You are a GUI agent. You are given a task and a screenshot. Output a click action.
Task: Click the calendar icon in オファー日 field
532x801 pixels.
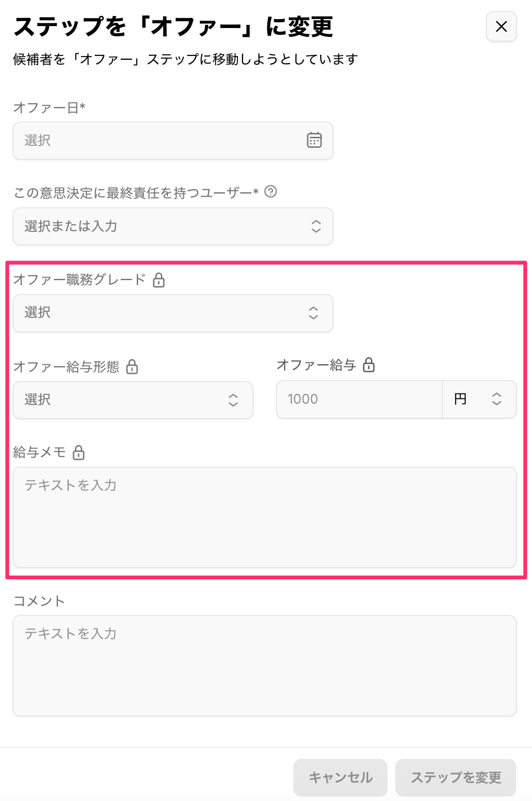click(x=314, y=141)
